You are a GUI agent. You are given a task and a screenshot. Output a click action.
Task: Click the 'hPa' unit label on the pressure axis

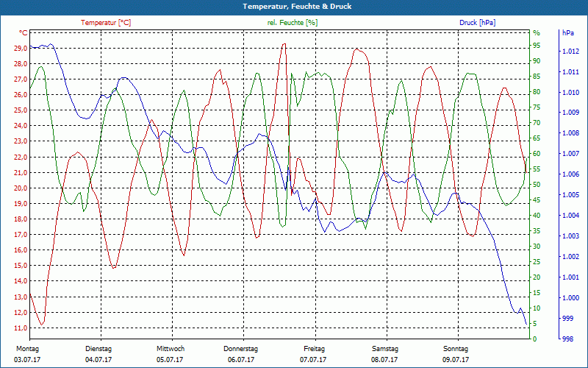(x=567, y=33)
